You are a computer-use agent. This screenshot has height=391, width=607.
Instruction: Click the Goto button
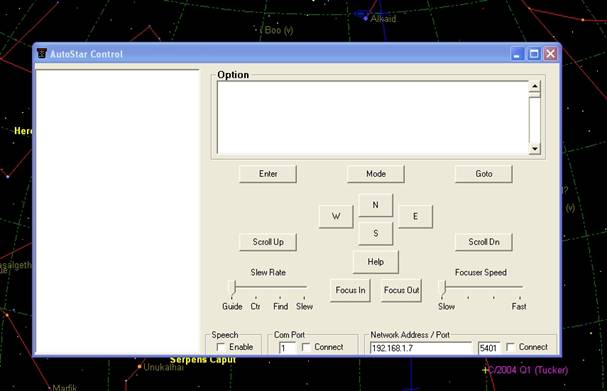pos(484,174)
